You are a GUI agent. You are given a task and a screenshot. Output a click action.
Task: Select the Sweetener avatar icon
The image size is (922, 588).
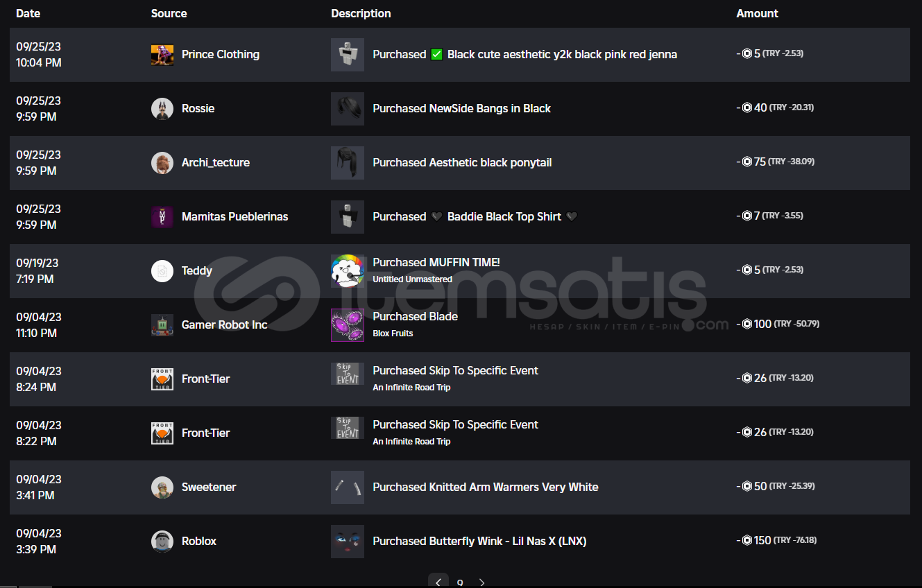coord(162,487)
